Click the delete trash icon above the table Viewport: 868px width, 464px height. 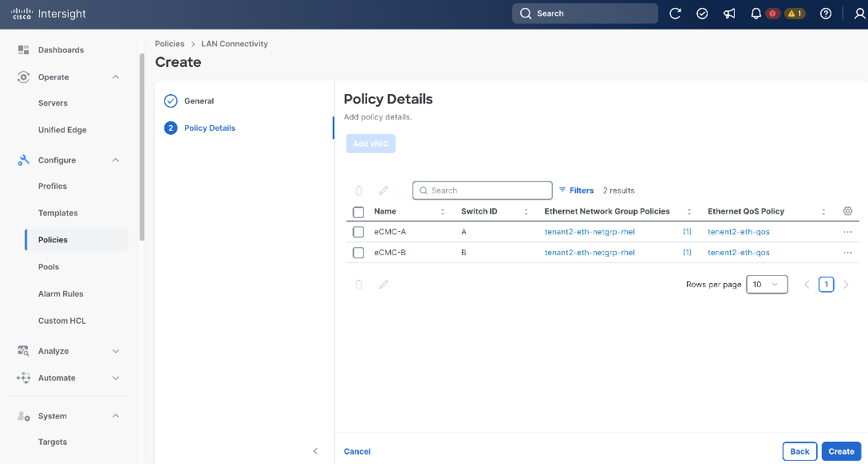click(359, 191)
